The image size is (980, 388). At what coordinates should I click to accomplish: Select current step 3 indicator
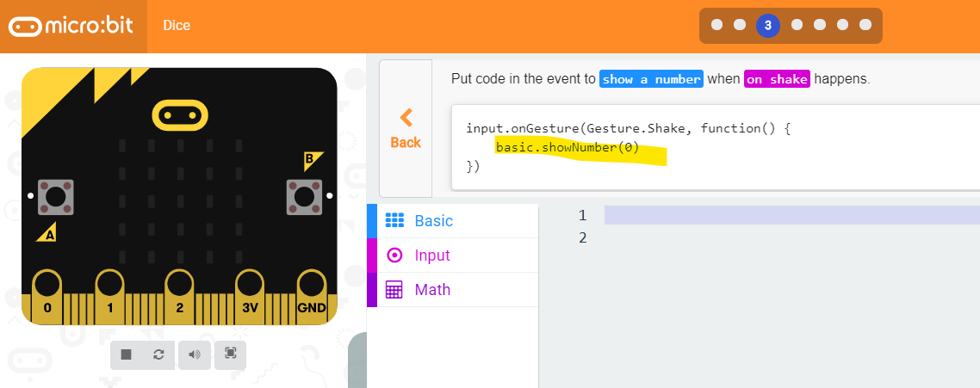point(767,26)
